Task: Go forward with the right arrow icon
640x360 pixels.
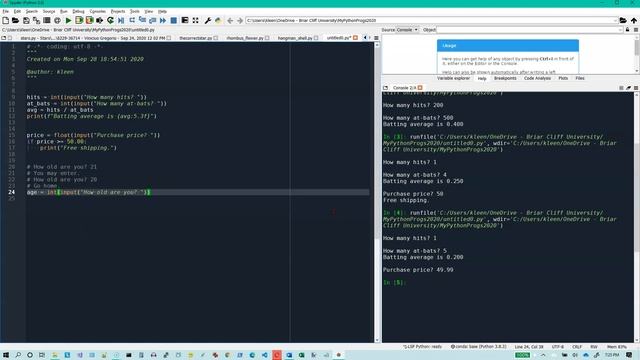Action: pyautogui.click(x=240, y=20)
